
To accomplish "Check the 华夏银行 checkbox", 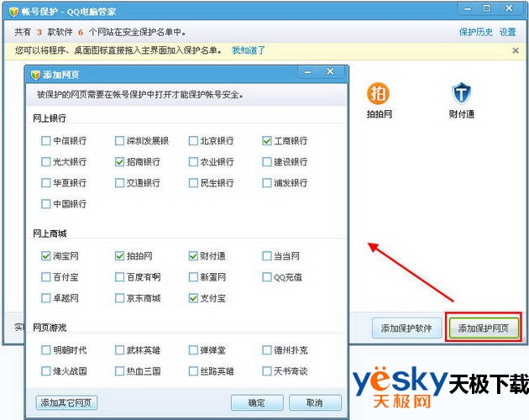I will click(45, 182).
